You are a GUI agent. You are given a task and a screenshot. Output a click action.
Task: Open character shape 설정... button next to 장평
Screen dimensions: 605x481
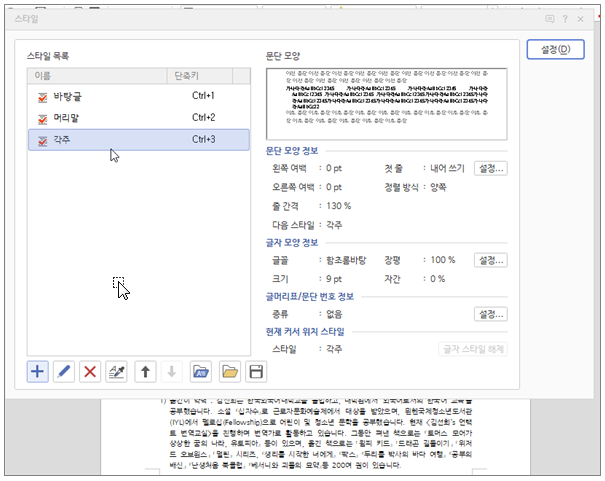491,260
